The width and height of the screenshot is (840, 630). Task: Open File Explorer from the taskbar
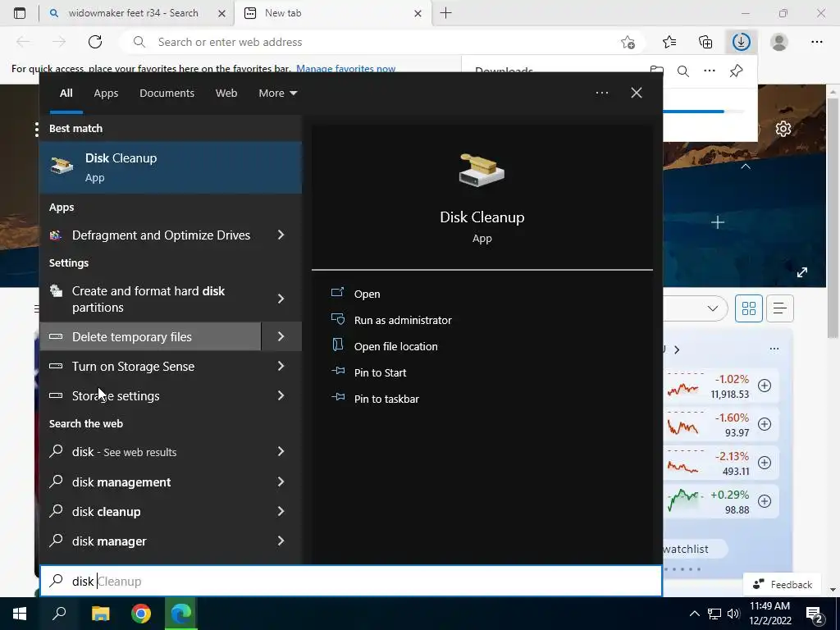[100, 614]
